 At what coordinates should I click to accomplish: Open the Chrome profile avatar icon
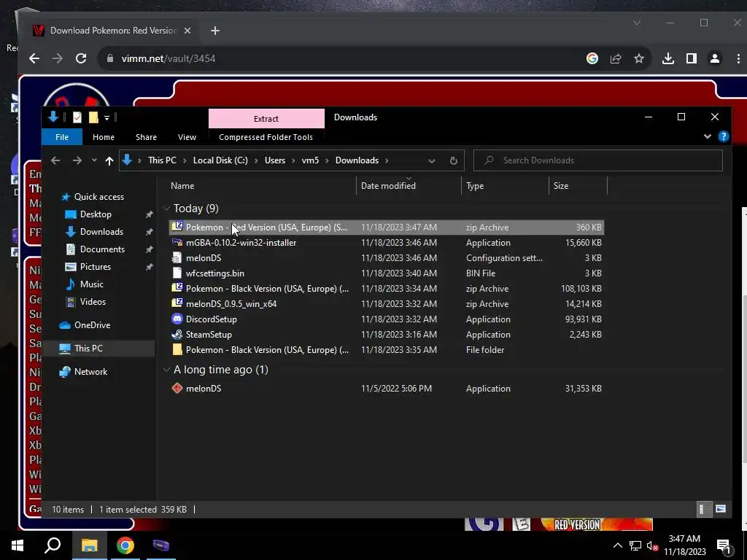click(x=715, y=58)
